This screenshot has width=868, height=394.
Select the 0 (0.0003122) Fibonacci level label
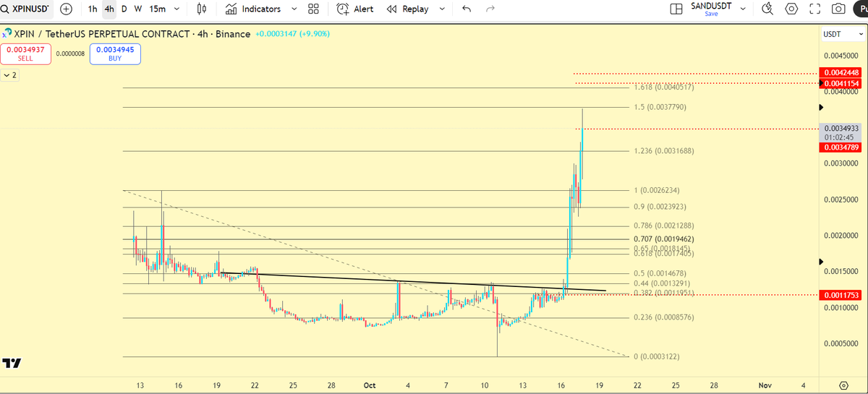point(656,356)
